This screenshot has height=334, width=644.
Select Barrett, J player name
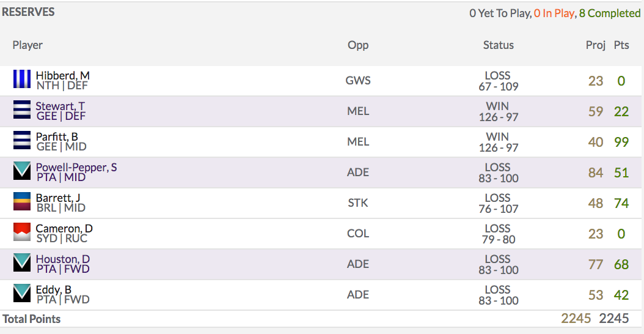tap(58, 198)
